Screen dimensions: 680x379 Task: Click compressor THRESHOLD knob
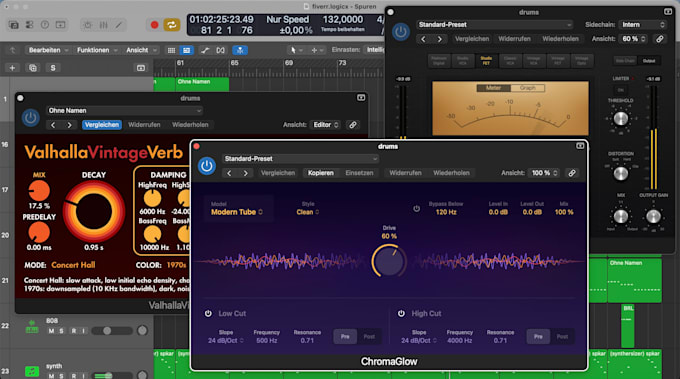[621, 119]
